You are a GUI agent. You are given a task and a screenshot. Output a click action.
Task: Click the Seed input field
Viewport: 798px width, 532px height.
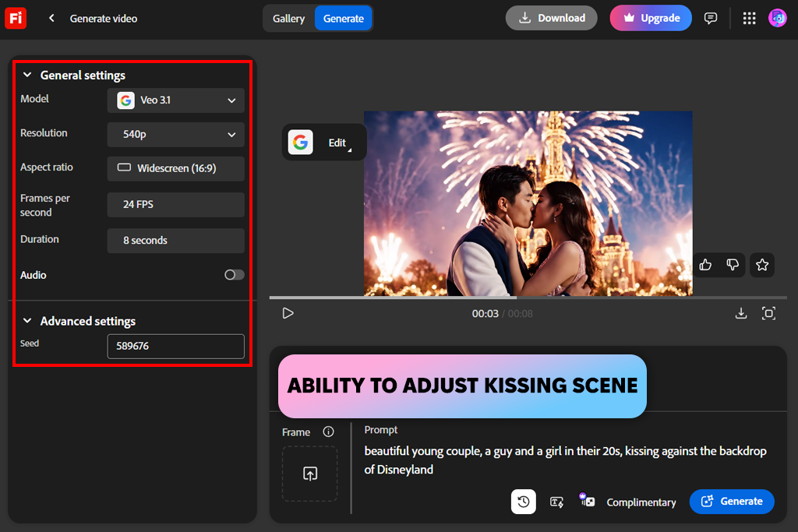point(175,347)
